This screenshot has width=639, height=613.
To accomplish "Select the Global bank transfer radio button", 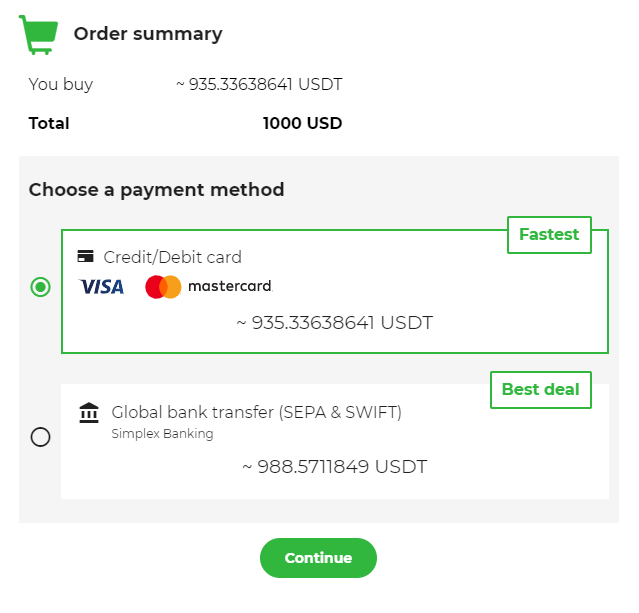I will tap(40, 437).
